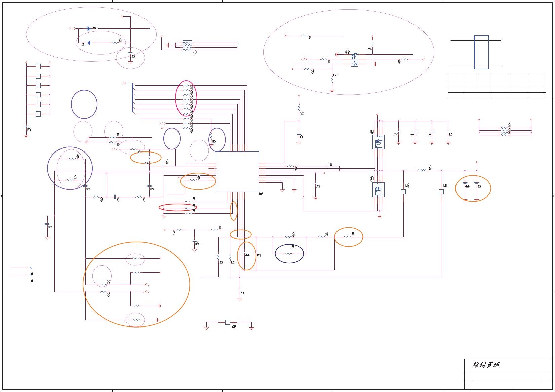Viewport: 555px width, 392px height.
Task: Click the top square in the six-pad column
Action: pos(38,67)
